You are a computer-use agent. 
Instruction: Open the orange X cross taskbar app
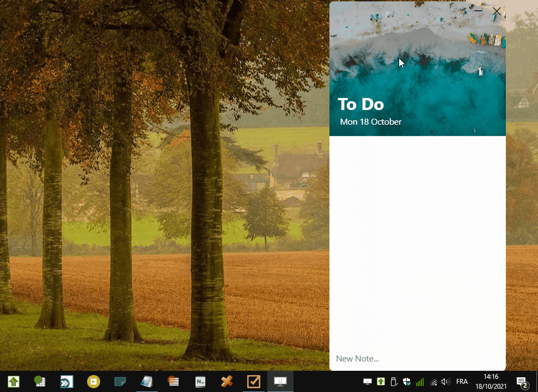[227, 381]
